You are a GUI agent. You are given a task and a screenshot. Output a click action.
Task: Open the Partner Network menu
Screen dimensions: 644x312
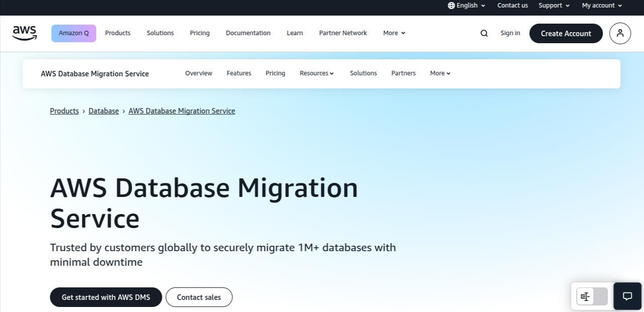point(343,33)
